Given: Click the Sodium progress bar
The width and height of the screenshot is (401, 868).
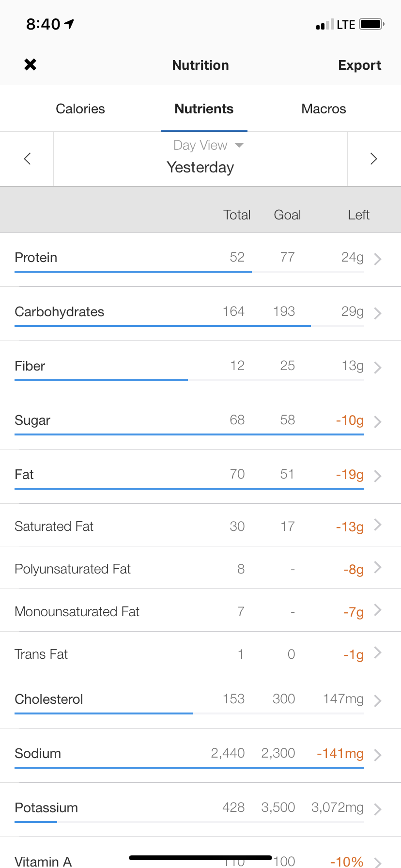Looking at the screenshot, I should 189,768.
